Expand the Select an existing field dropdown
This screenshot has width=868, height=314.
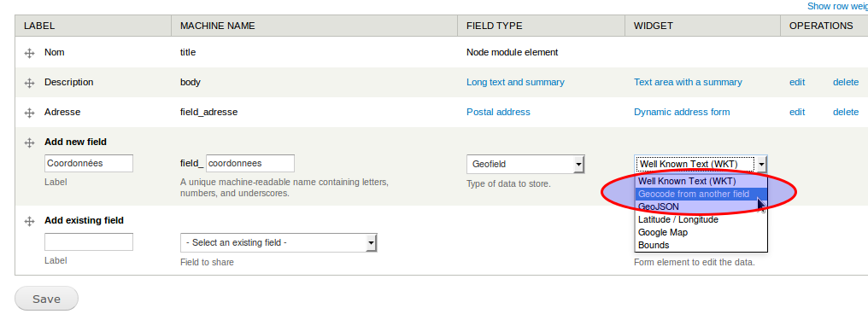pyautogui.click(x=279, y=242)
